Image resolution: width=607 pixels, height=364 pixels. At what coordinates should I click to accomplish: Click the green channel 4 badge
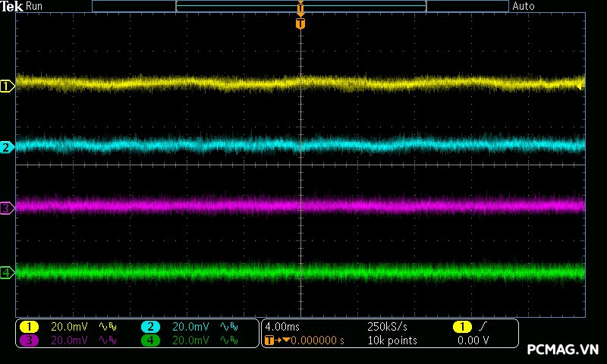[150, 340]
